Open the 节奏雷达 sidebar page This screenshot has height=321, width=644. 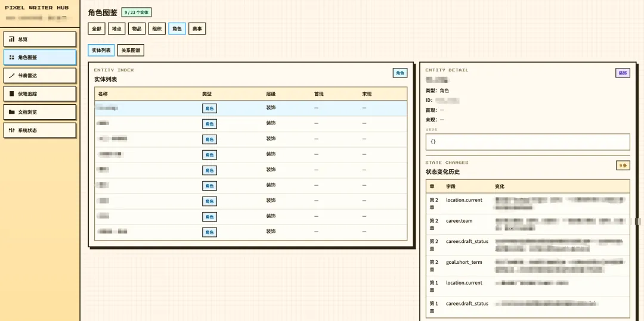tap(40, 76)
